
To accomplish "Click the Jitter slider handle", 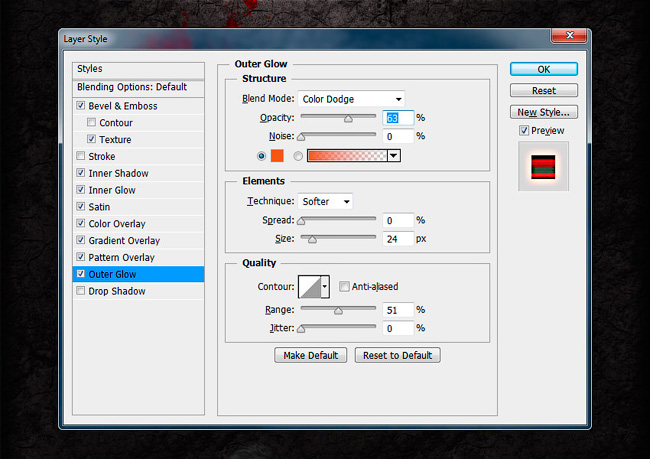I will (x=301, y=329).
